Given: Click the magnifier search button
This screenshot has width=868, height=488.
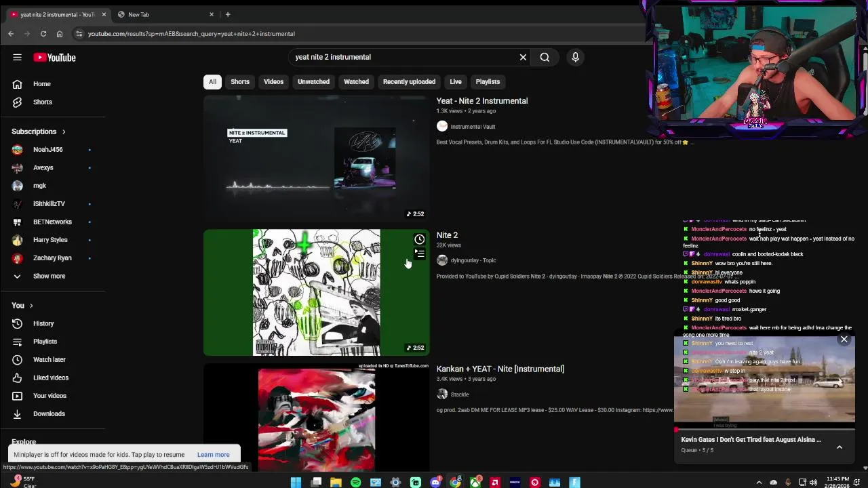Looking at the screenshot, I should pyautogui.click(x=545, y=58).
